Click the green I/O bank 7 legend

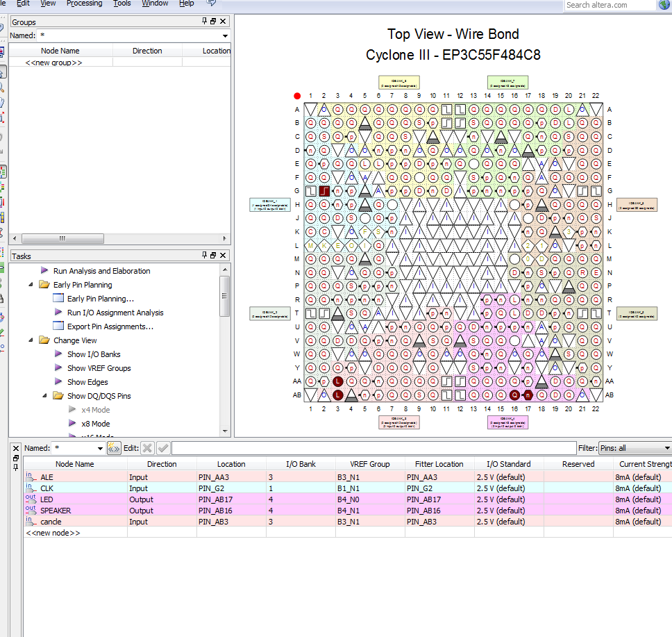[x=508, y=83]
